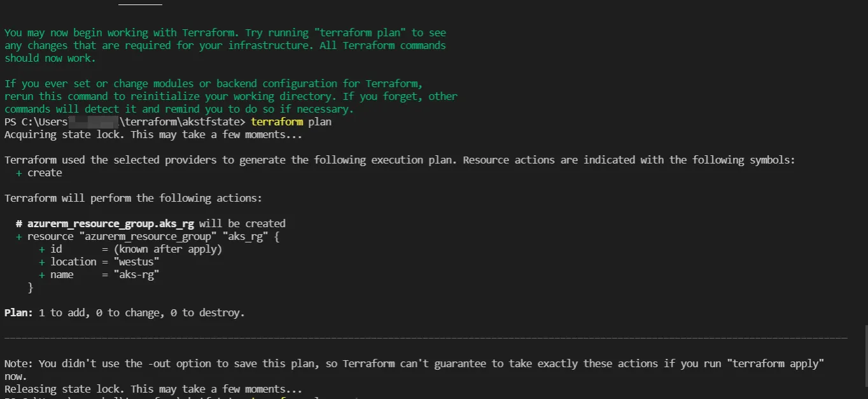Click the quoted "terraform apply" text in the note

(x=776, y=363)
